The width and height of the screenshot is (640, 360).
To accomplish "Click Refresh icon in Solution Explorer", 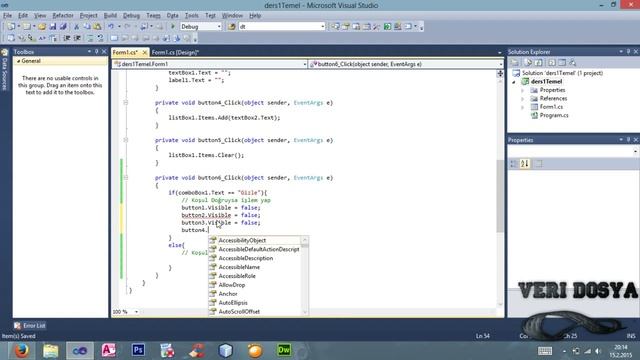I will pyautogui.click(x=539, y=62).
